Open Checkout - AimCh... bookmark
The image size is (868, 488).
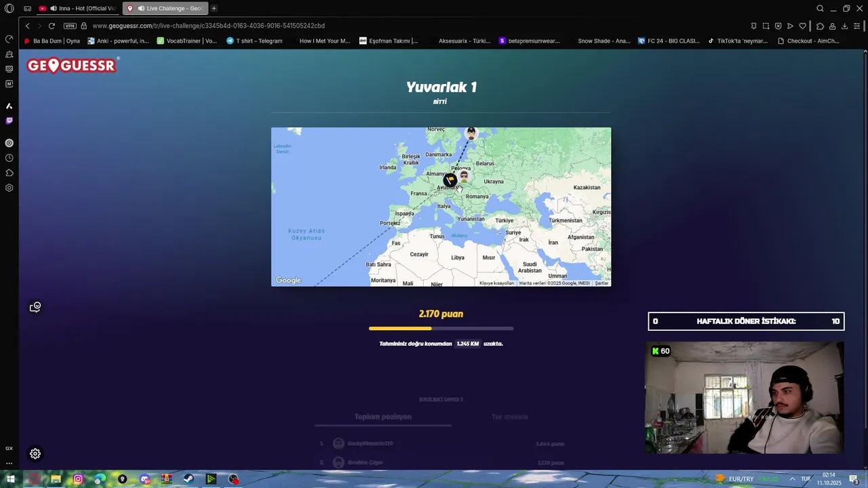click(x=808, y=41)
